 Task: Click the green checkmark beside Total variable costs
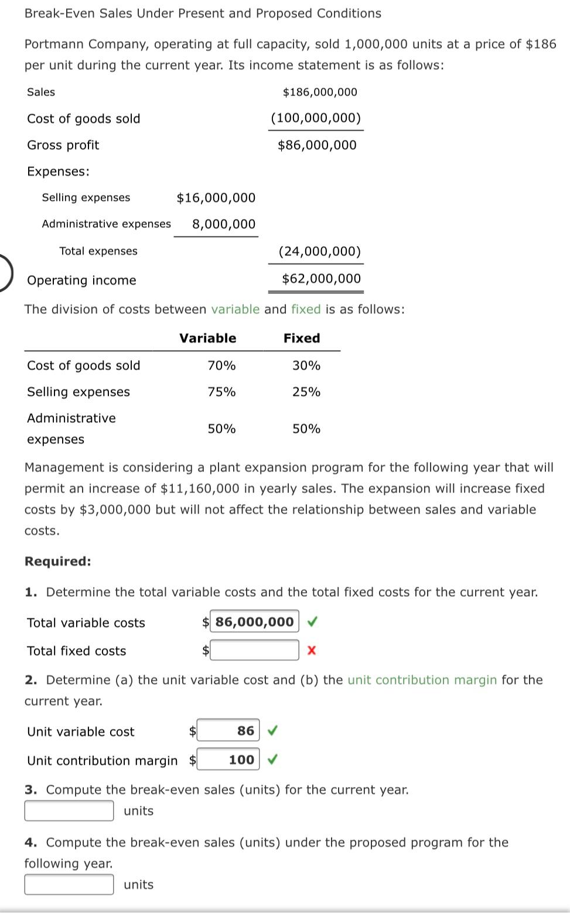tap(312, 622)
